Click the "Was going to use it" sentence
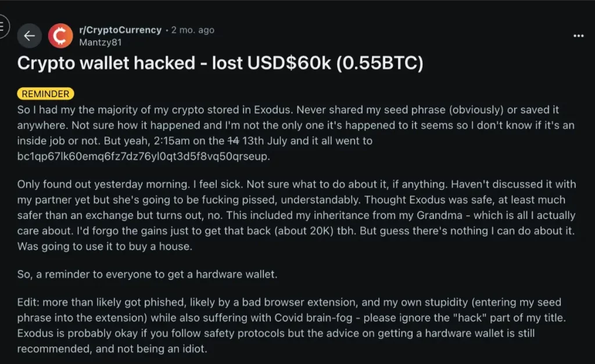This screenshot has height=364, width=595. tap(105, 247)
